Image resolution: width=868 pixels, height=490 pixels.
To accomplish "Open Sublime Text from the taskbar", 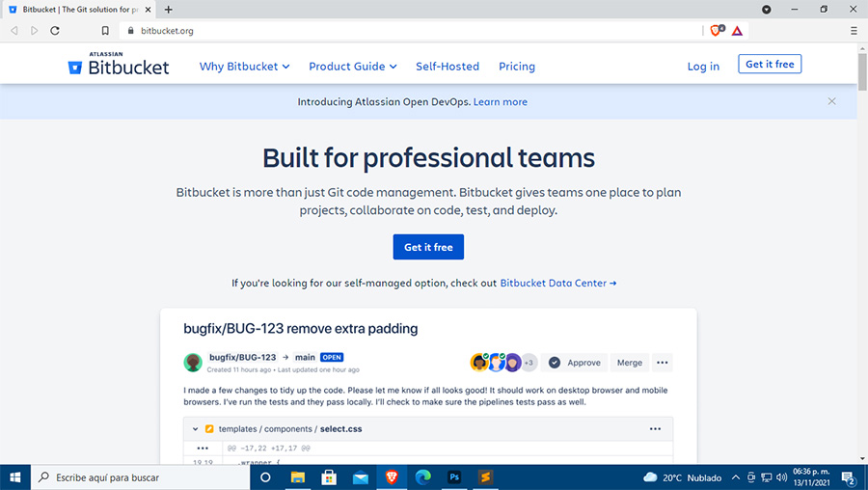I will (x=485, y=477).
